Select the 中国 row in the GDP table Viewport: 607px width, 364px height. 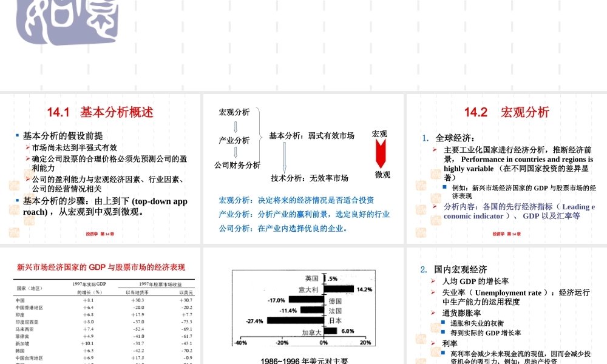36,300
